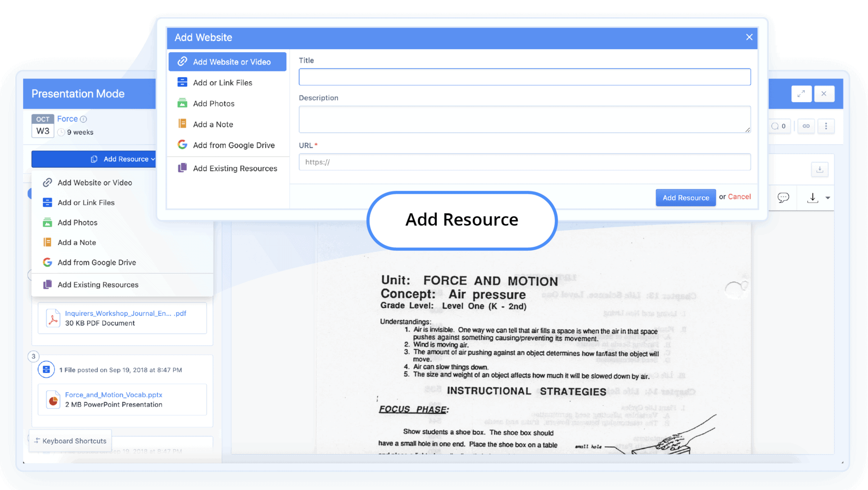The width and height of the screenshot is (868, 490).
Task: Pick Add from Google Drive in dropdown menu
Action: [x=122, y=262]
